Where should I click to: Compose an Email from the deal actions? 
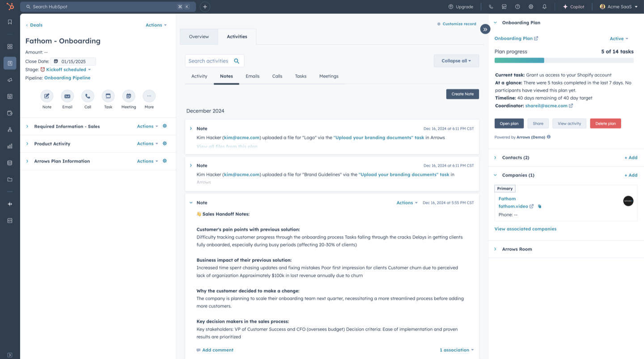pos(67,96)
